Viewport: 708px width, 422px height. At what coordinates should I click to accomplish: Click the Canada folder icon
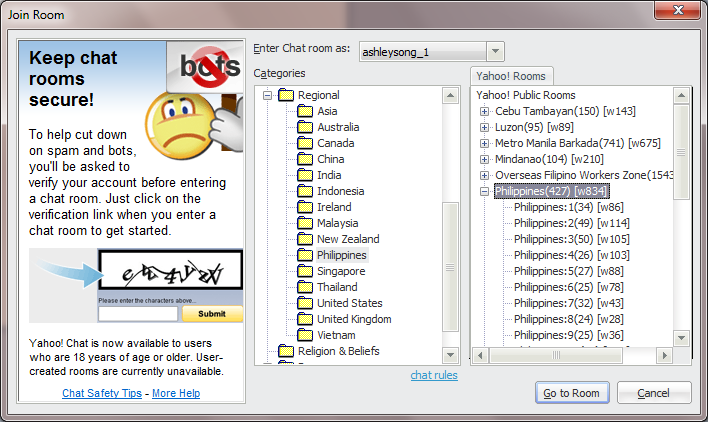click(x=305, y=143)
